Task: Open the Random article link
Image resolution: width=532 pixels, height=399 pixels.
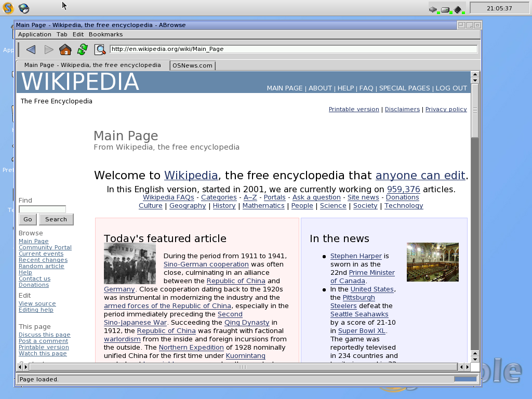Action: [x=42, y=266]
